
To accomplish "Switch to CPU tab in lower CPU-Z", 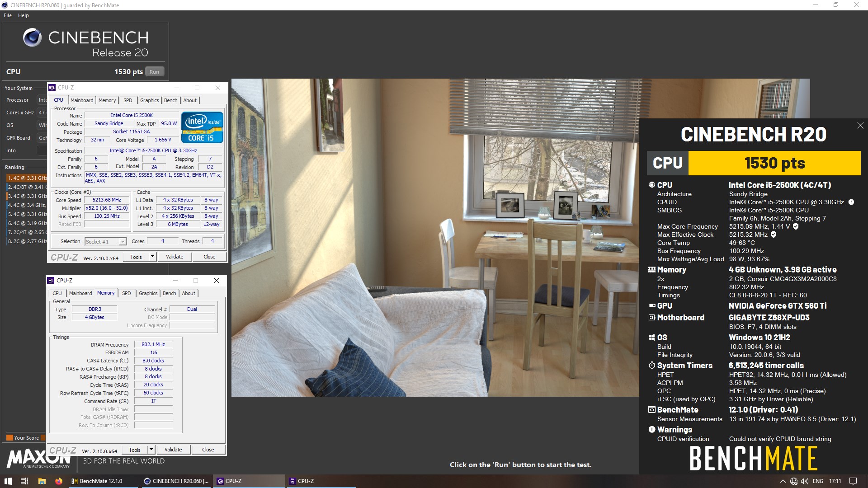I will click(57, 293).
